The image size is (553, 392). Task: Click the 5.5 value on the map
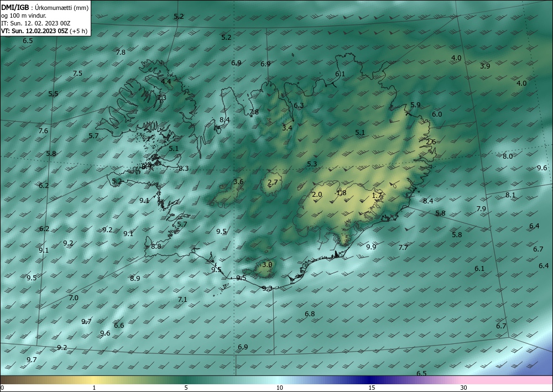[53, 94]
